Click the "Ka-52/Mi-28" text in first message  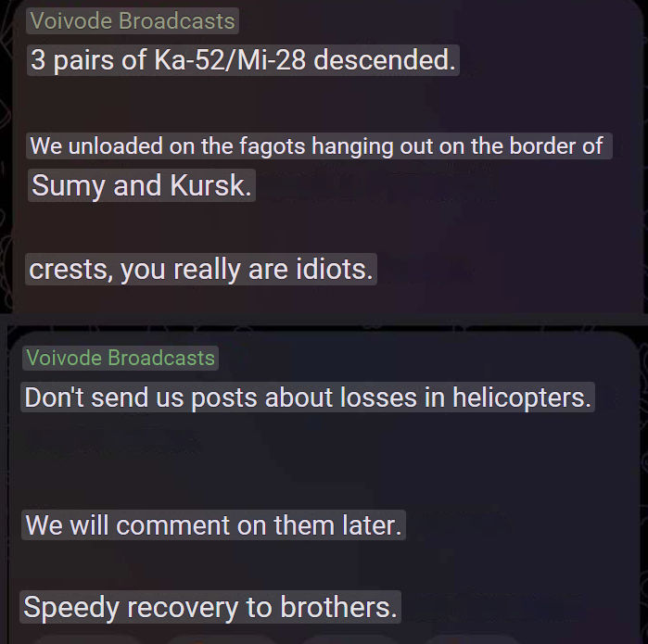230,60
